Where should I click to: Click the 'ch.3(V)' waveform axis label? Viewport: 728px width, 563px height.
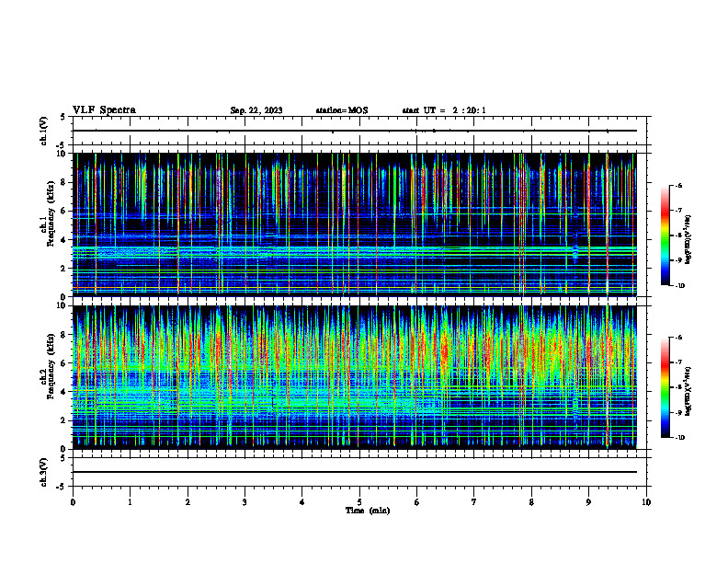pyautogui.click(x=43, y=472)
